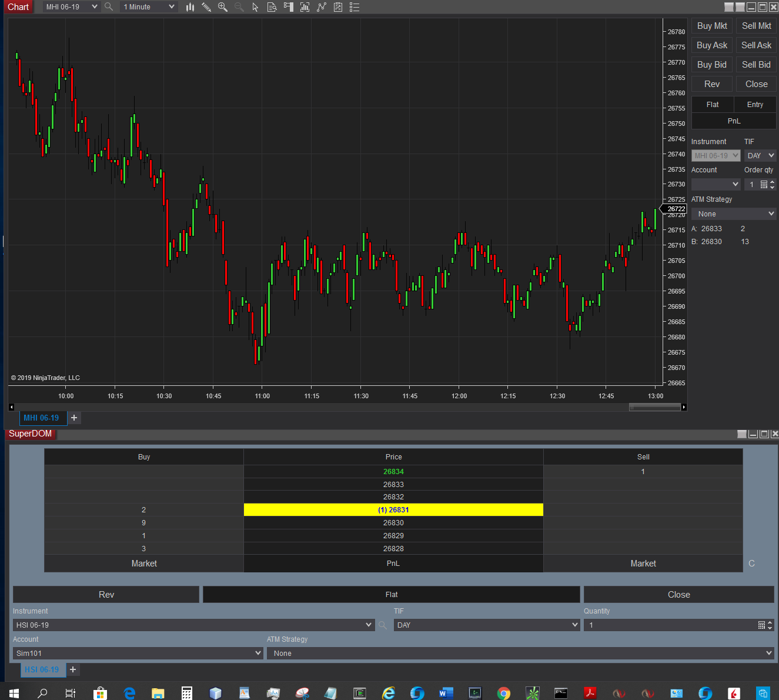Open File Explorer from the taskbar
This screenshot has width=779, height=700.
click(158, 693)
